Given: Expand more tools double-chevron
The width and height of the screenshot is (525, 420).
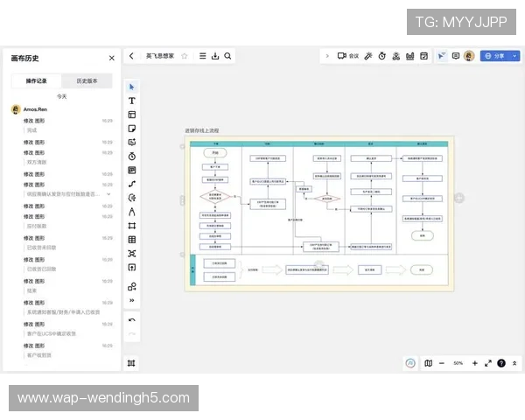Looking at the screenshot, I should tap(132, 300).
